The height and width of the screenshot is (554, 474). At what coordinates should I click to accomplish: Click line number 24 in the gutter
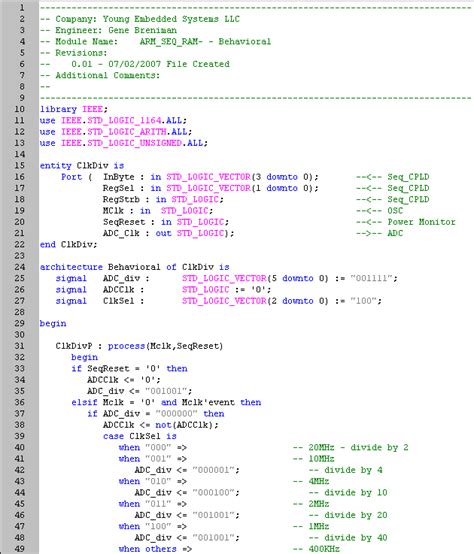point(19,267)
